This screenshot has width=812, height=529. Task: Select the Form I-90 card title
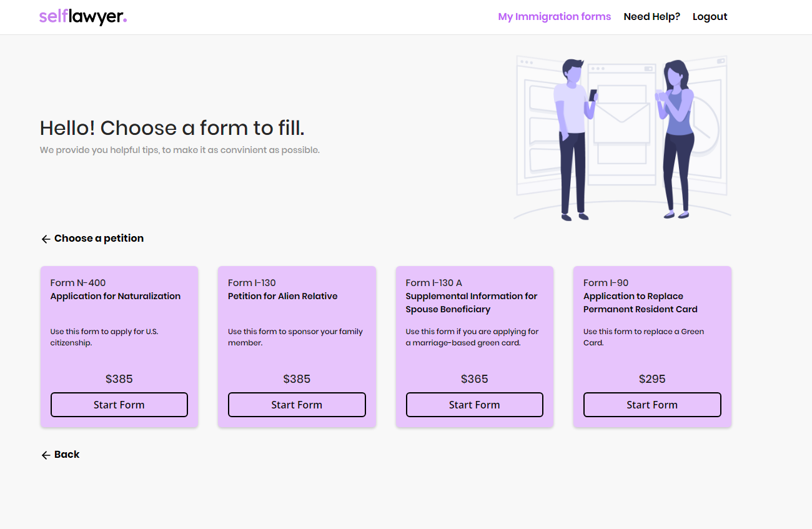coord(606,283)
